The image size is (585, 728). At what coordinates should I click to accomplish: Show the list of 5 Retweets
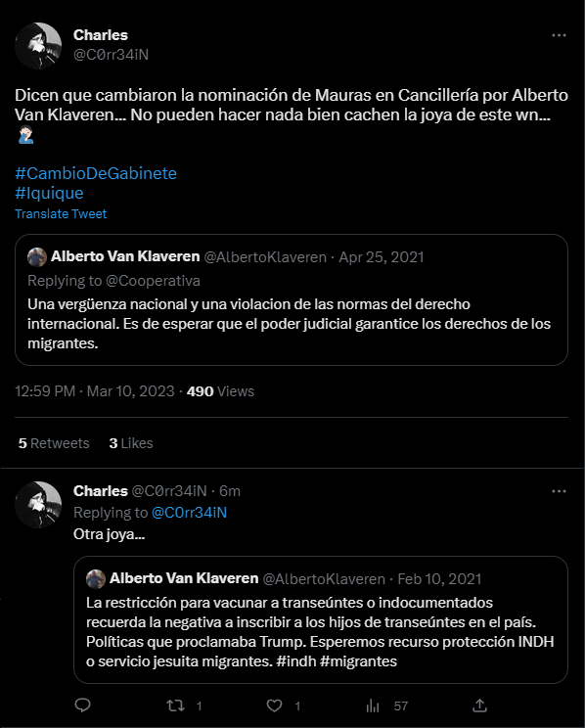point(54,443)
